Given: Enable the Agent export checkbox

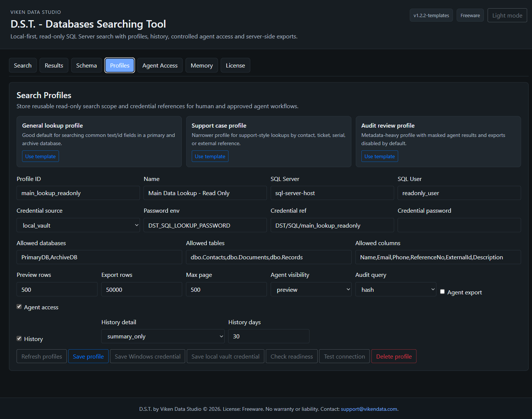Looking at the screenshot, I should (x=442, y=292).
